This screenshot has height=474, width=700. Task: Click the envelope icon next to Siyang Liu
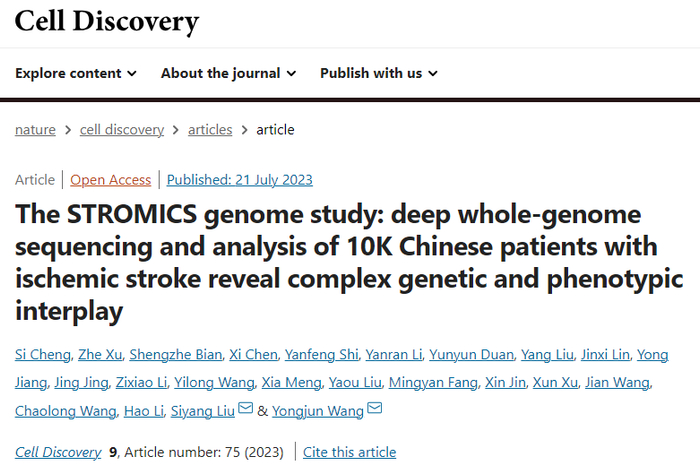click(x=245, y=409)
